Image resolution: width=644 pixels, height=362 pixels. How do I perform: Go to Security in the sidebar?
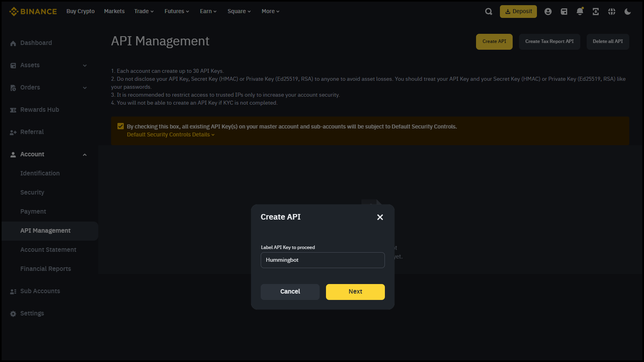(x=32, y=193)
